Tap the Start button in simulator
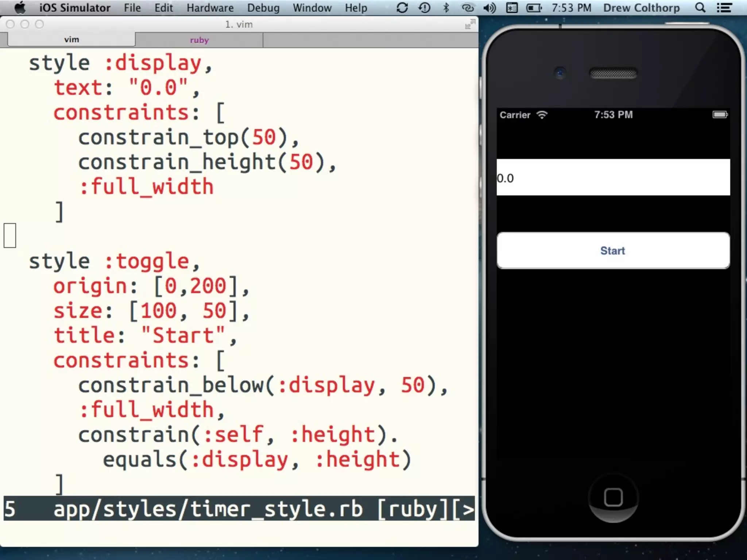Screen dimensions: 747x560 tap(613, 250)
